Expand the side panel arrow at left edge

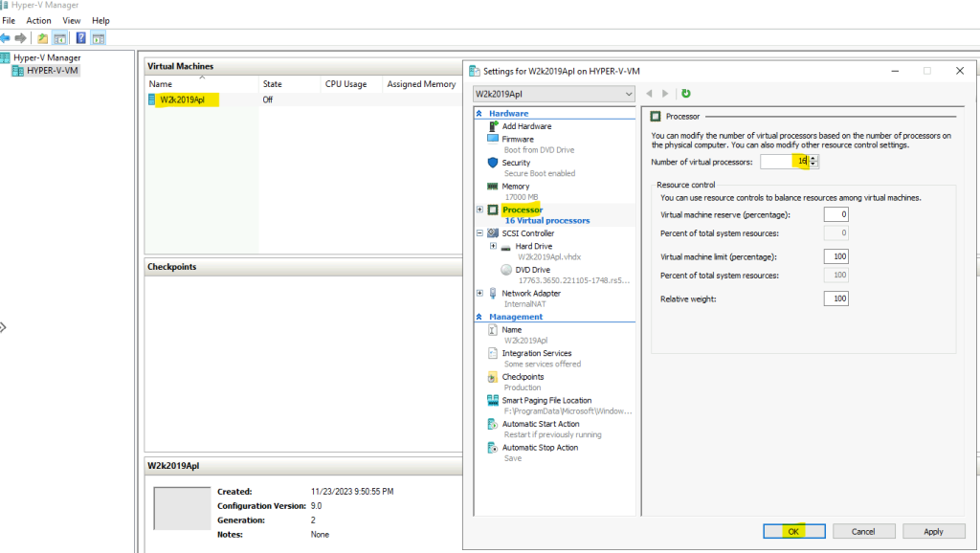point(3,327)
